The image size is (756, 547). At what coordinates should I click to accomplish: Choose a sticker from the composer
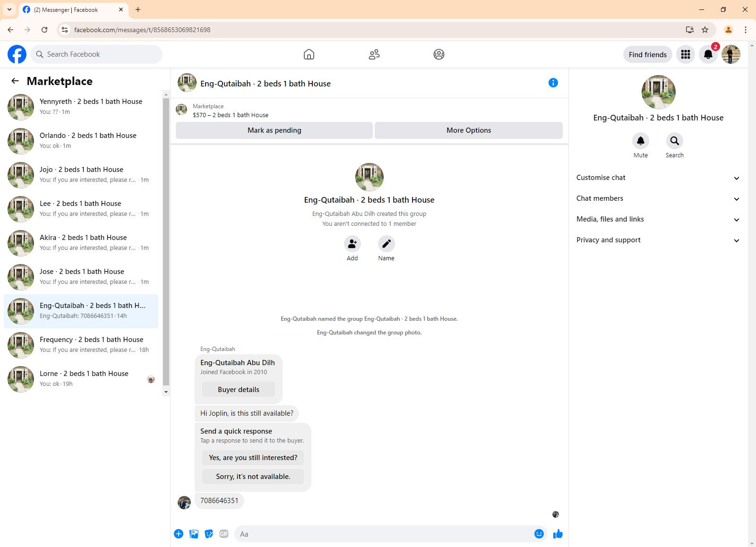(x=209, y=534)
